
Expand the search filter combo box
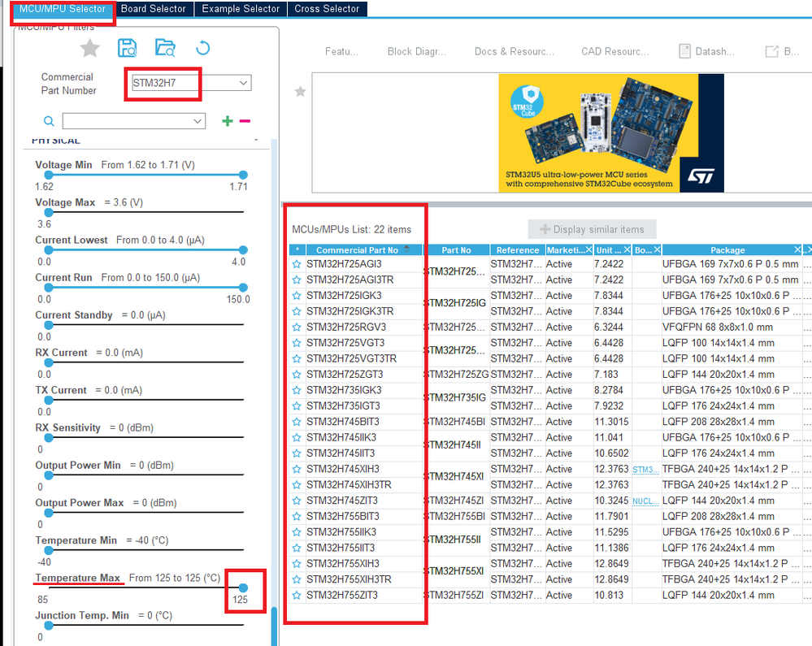(x=198, y=121)
